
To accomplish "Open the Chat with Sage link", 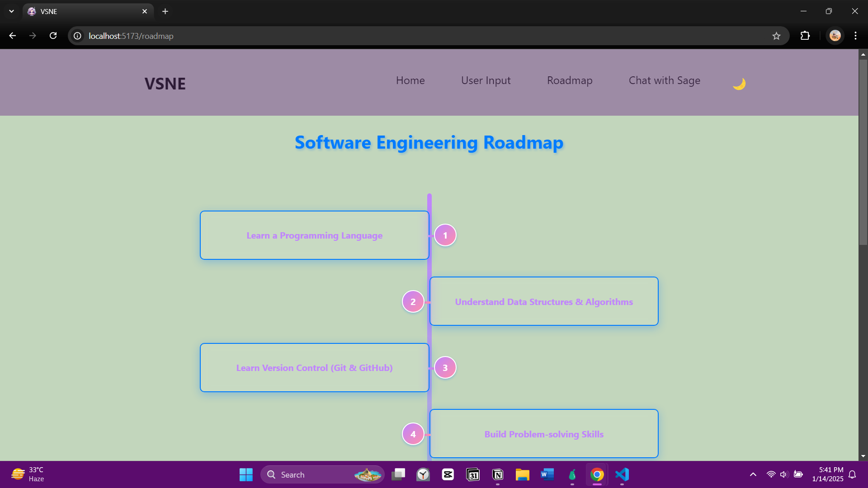I will pyautogui.click(x=664, y=80).
